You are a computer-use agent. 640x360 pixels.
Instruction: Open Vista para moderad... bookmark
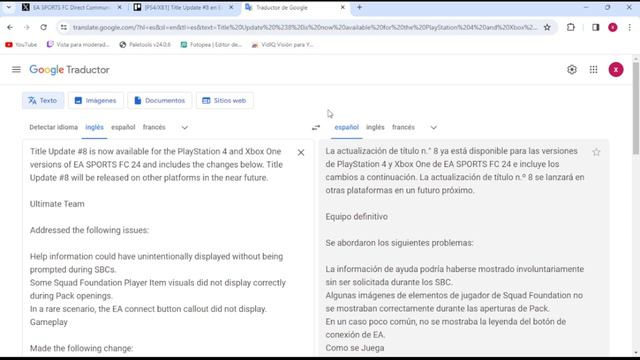click(x=78, y=44)
